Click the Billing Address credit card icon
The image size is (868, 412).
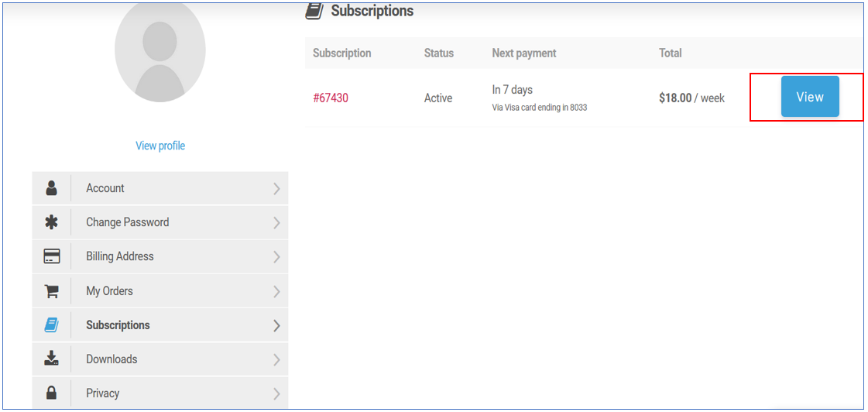click(x=52, y=256)
